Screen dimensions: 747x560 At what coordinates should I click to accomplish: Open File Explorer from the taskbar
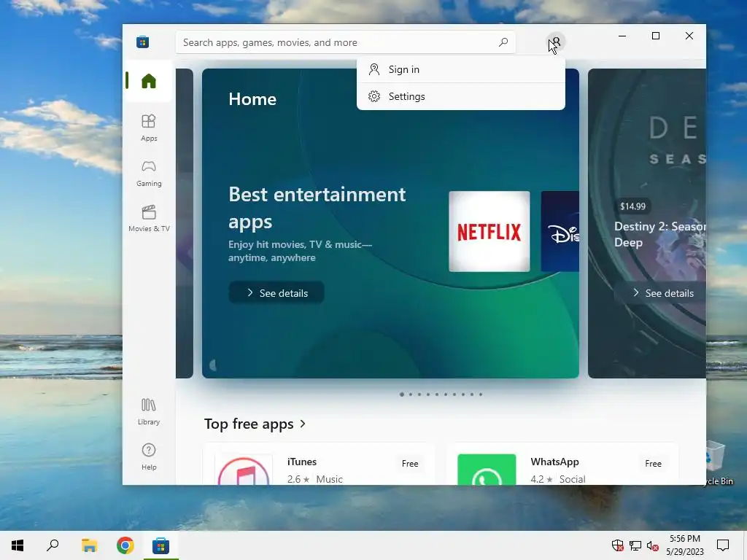pos(89,545)
